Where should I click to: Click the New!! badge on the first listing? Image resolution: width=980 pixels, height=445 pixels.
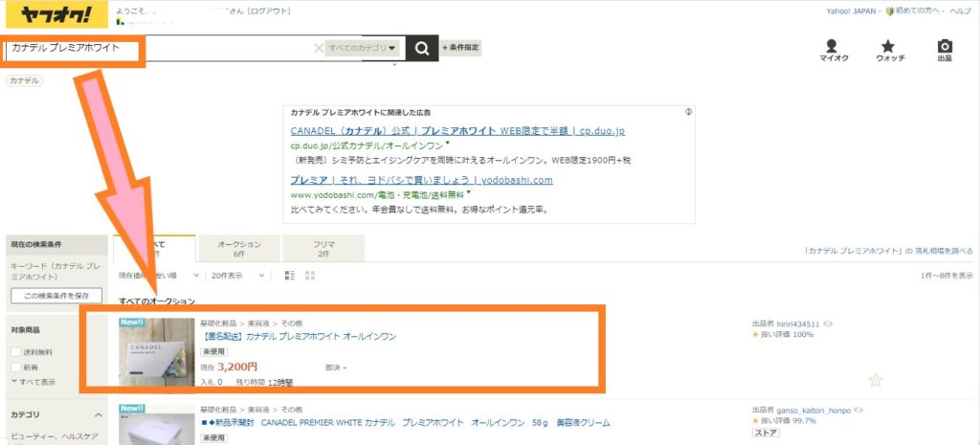(x=132, y=323)
